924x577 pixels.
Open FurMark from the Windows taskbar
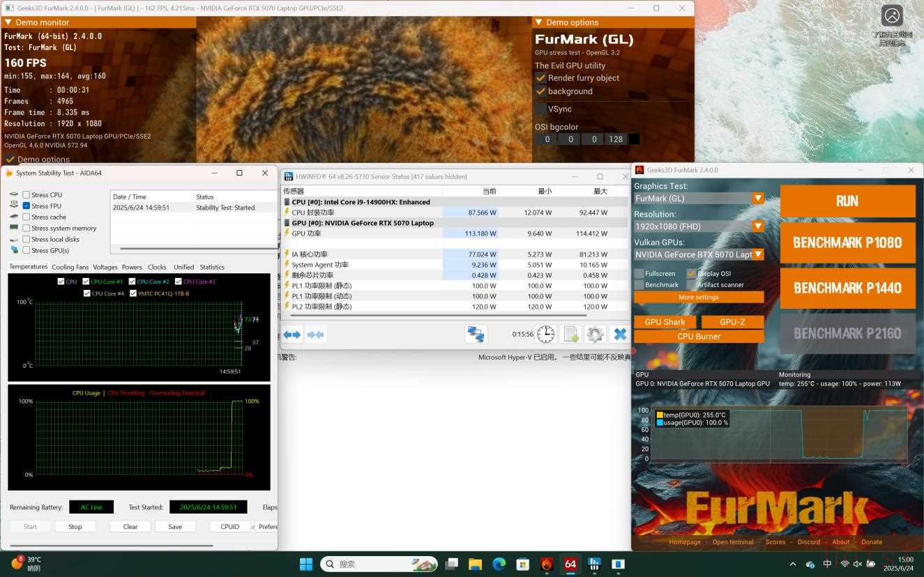pos(547,564)
